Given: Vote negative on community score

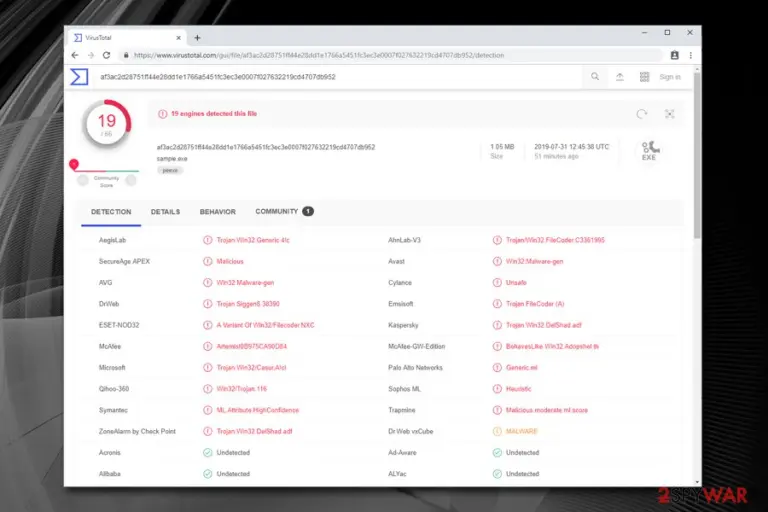Looking at the screenshot, I should coord(83,181).
